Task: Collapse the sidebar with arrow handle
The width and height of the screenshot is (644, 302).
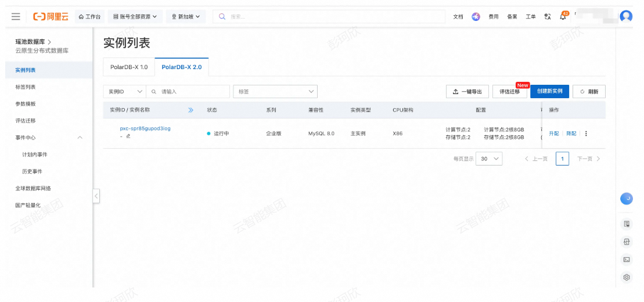Action: click(96, 196)
